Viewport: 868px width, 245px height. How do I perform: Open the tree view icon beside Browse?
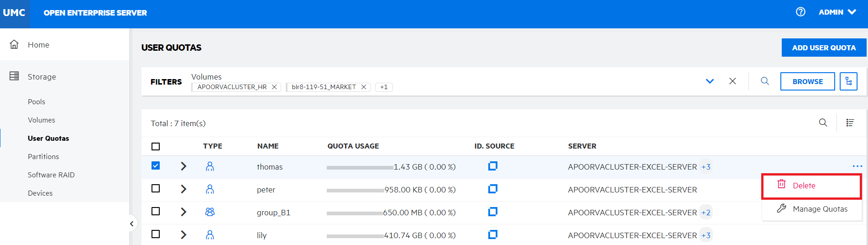click(848, 81)
